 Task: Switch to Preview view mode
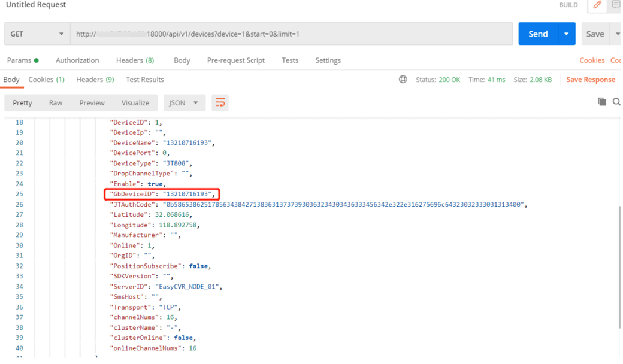click(92, 103)
